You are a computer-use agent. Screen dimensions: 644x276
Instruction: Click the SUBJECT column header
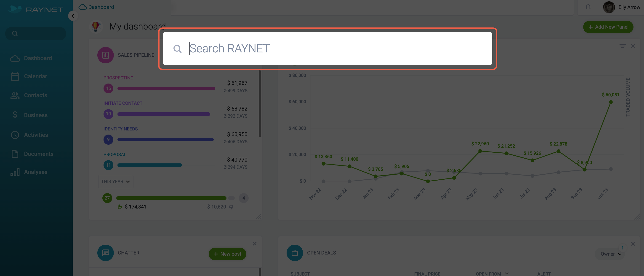[x=300, y=274]
